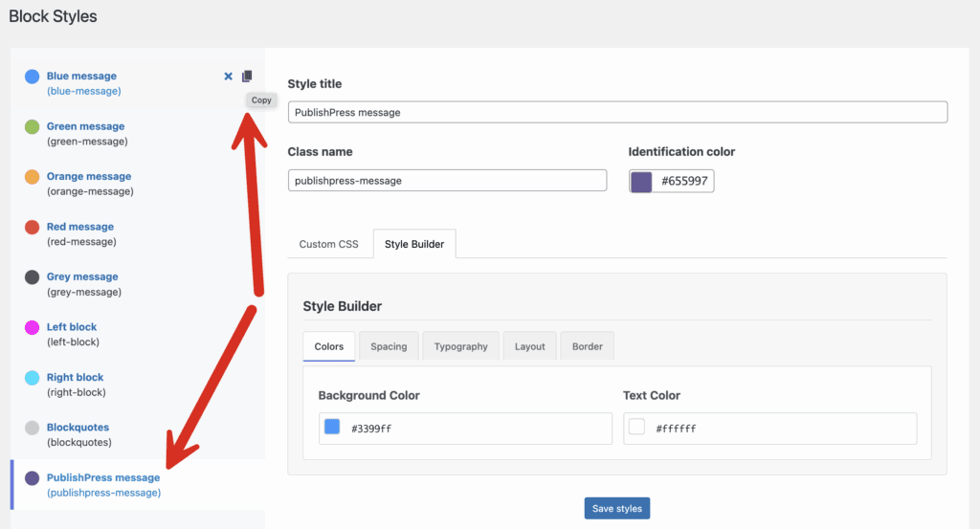980x529 pixels.
Task: Open the Grey message style
Action: 82,276
